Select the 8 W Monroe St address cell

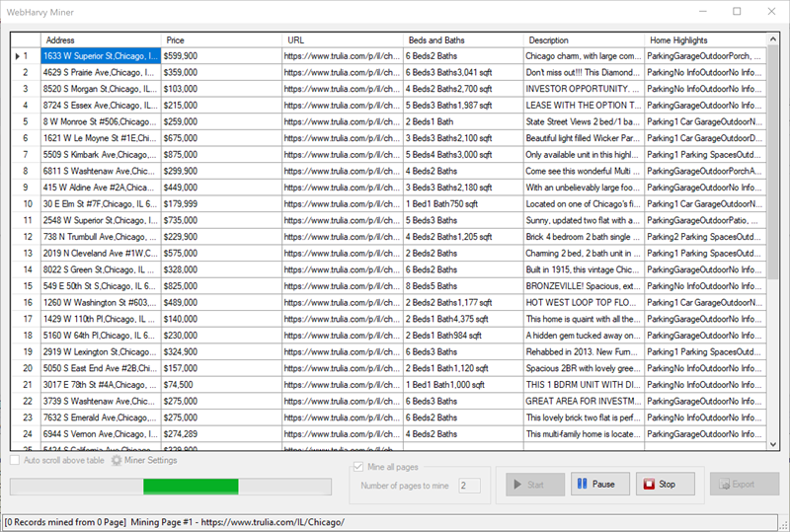click(100, 121)
